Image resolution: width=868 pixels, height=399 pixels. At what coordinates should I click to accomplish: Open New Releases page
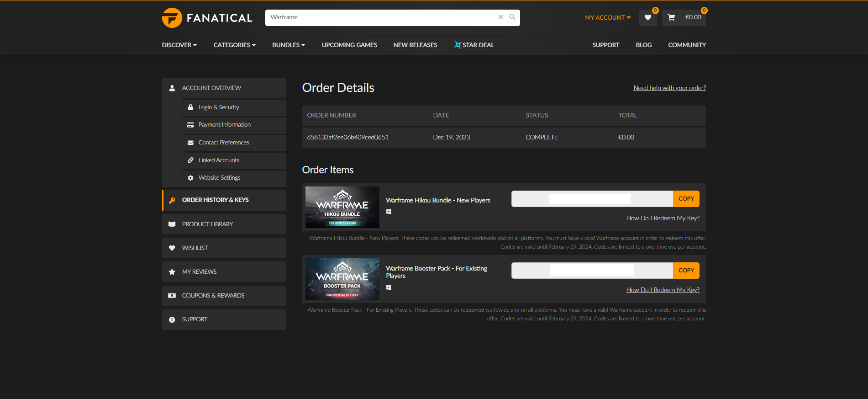(x=416, y=45)
